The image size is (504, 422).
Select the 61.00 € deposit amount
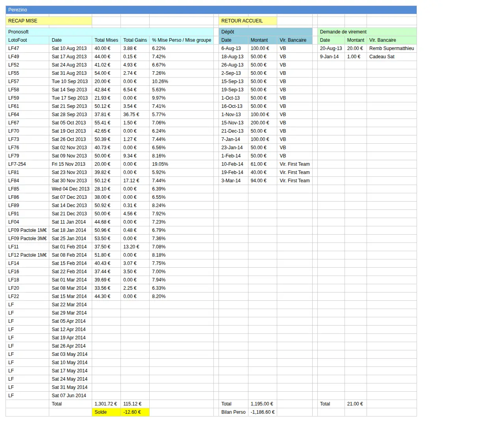click(263, 164)
